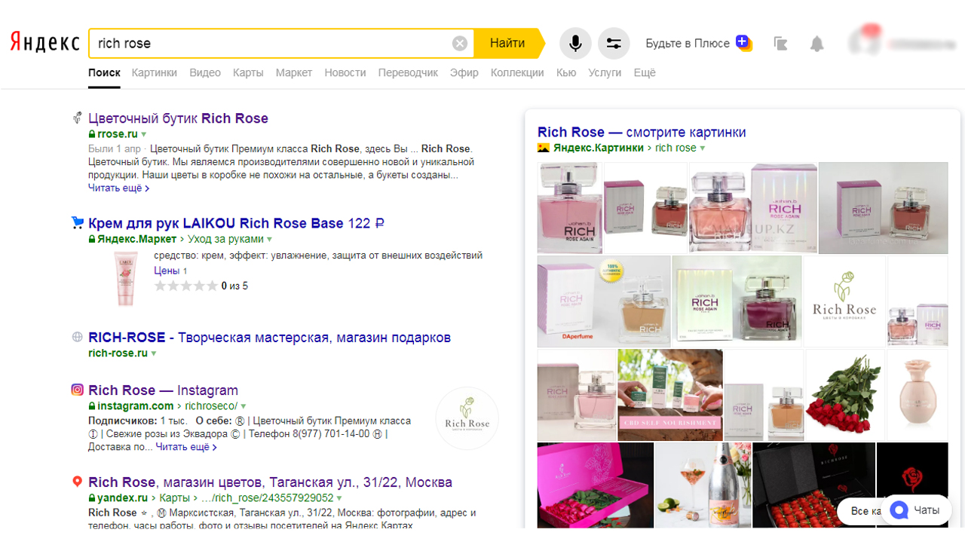Open Крем для рук LAIKOU Rich Rose Base link
The image size is (965, 560).
pyautogui.click(x=237, y=223)
